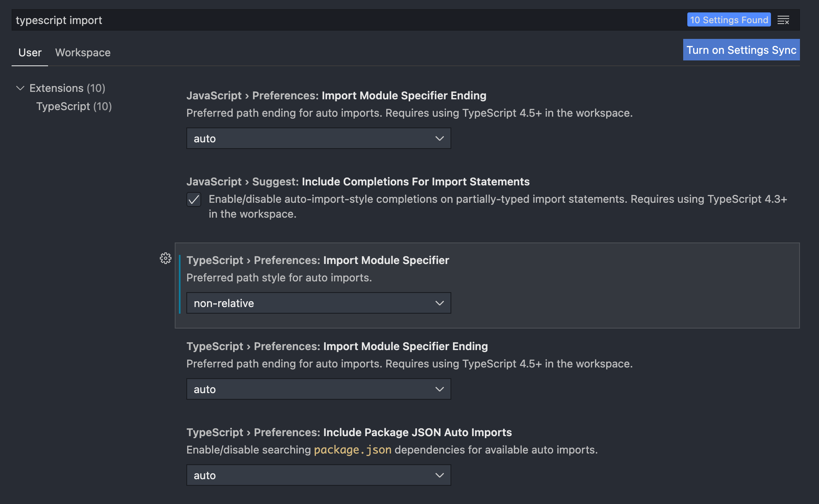Select TypeScript (10) in the settings tree

pos(74,106)
